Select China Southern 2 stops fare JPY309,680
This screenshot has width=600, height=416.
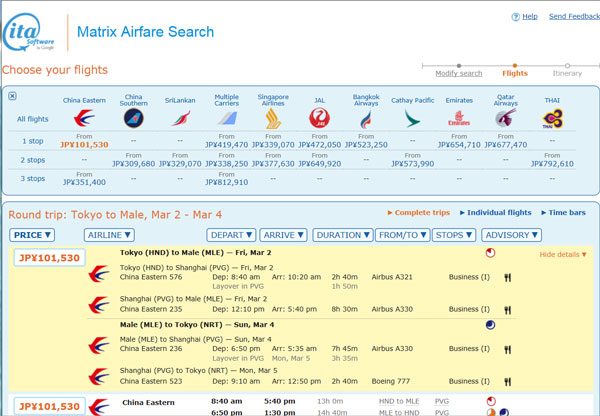[x=134, y=164]
